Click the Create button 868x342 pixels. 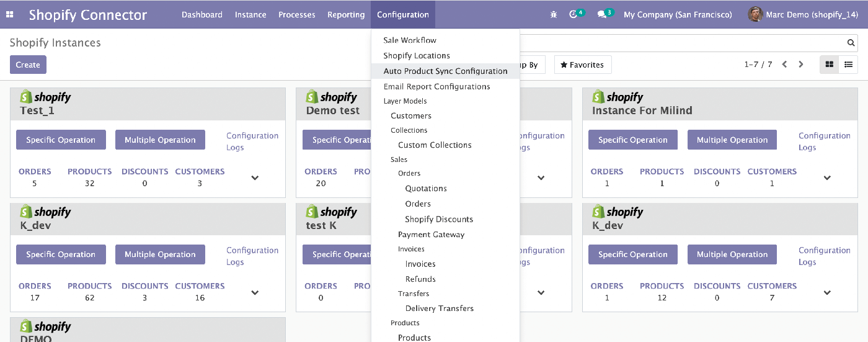pyautogui.click(x=28, y=65)
